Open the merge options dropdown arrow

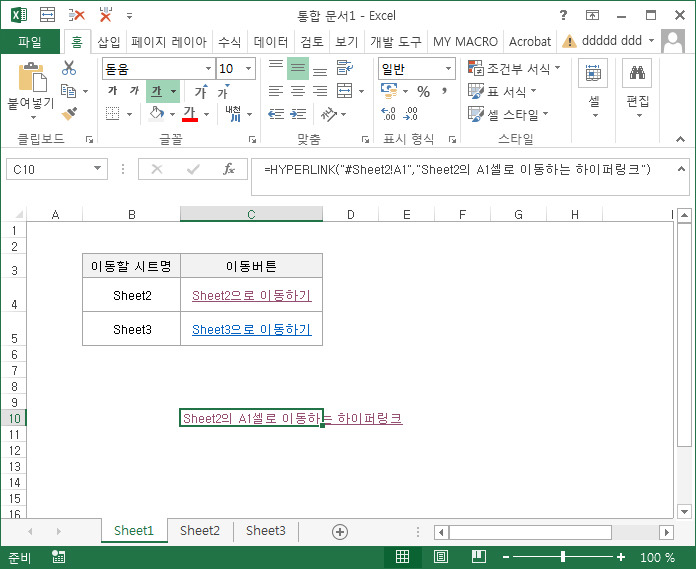tap(361, 91)
